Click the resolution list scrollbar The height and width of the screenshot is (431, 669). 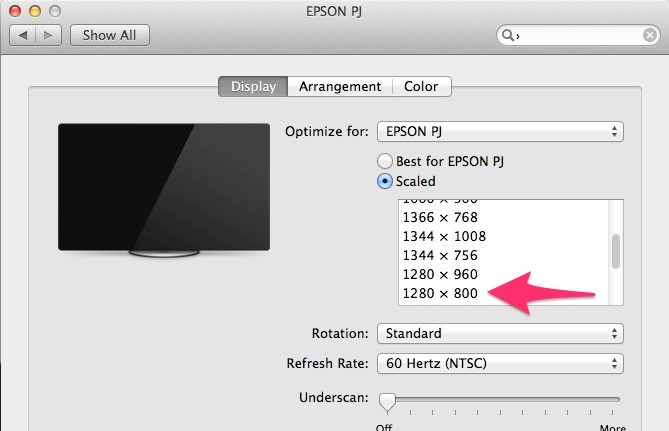click(x=616, y=252)
